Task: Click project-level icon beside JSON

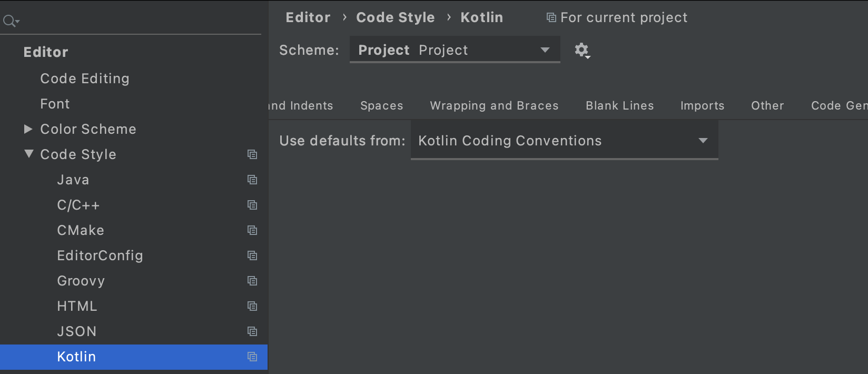Action: pos(252,331)
